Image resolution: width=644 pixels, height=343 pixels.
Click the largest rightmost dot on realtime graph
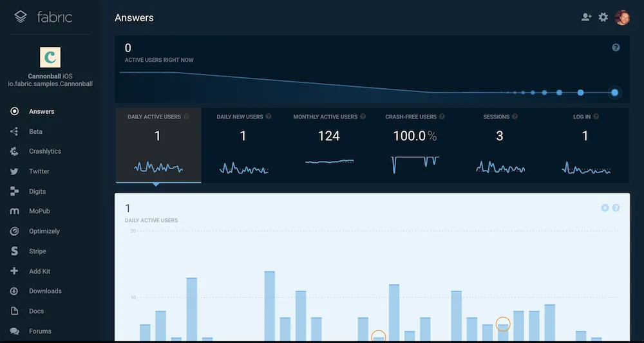click(x=614, y=93)
